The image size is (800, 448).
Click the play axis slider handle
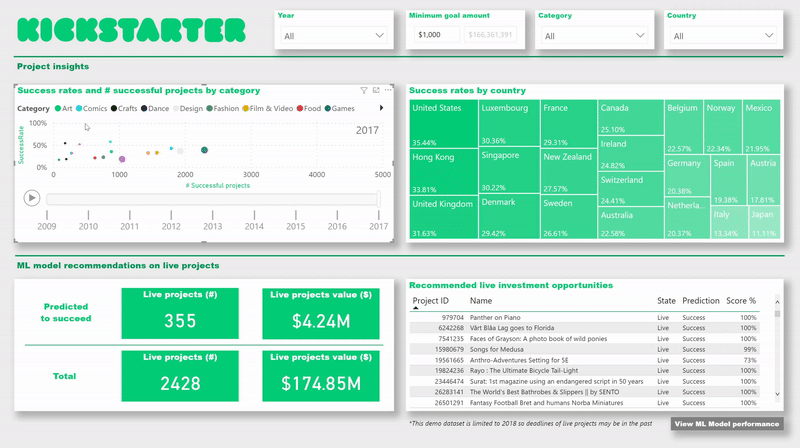point(379,198)
